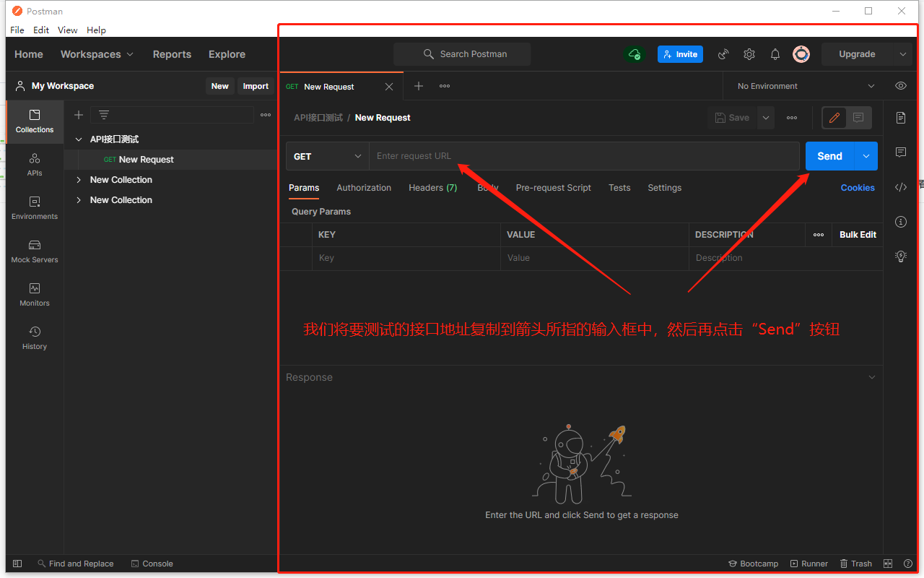Open Help icon in status bar
This screenshot has width=924, height=578.
908,564
